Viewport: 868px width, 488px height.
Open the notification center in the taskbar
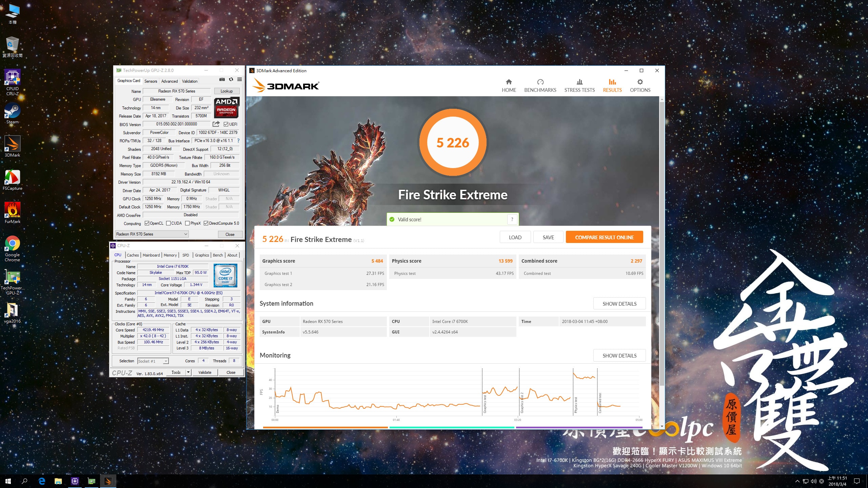point(857,481)
